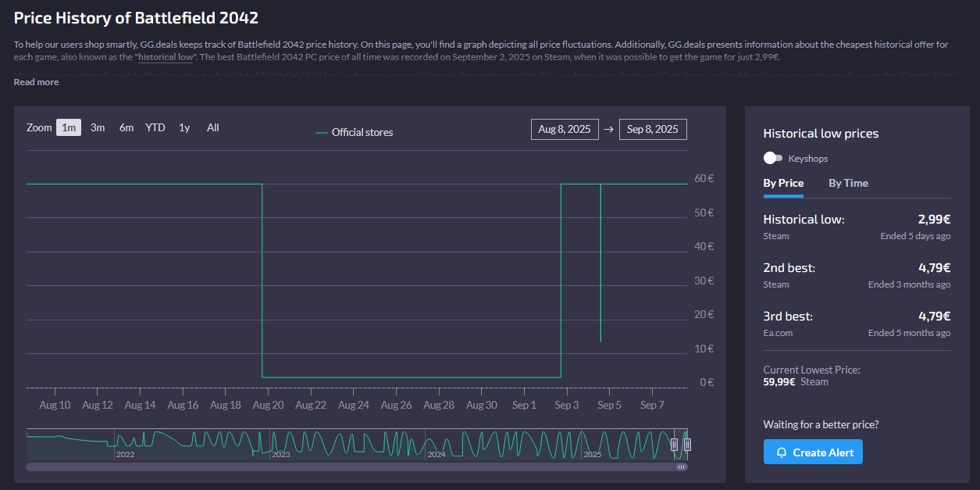Set chart zoom to 6m

(127, 127)
